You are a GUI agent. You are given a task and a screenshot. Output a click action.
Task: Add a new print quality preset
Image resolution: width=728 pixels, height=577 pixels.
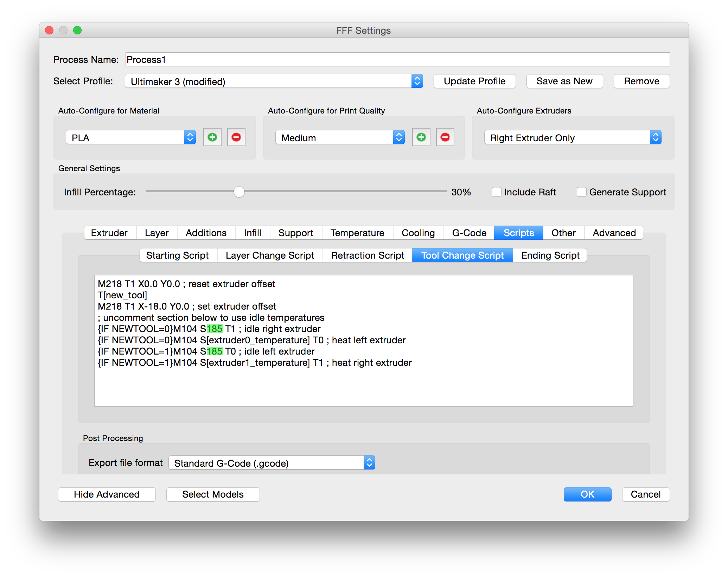421,137
